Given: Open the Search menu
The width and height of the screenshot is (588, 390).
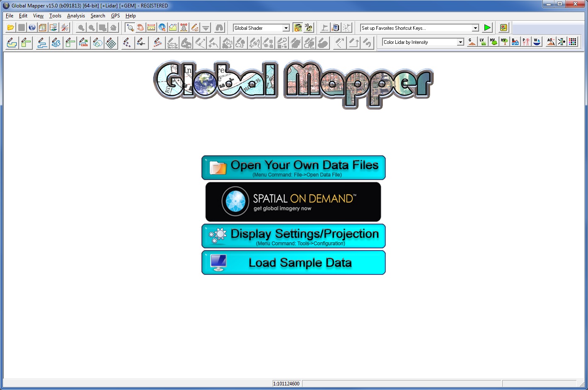Looking at the screenshot, I should click(x=98, y=16).
